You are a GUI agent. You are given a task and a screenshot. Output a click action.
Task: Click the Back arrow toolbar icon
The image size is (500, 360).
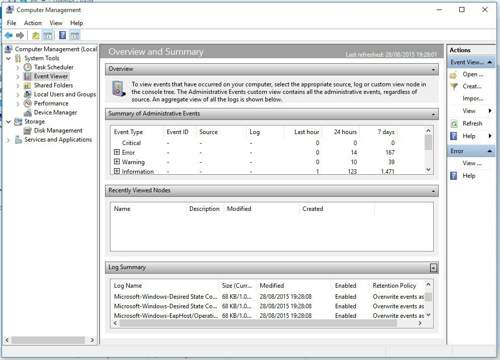click(9, 35)
